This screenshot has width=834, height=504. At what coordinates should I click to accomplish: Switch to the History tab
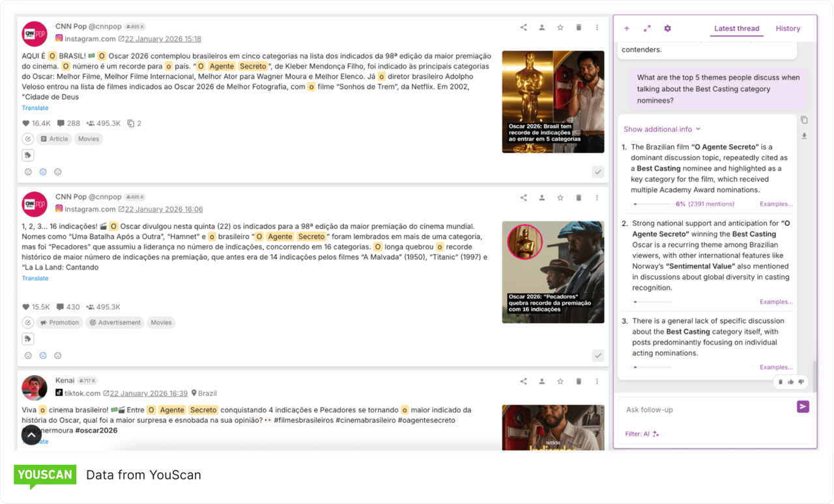click(788, 29)
